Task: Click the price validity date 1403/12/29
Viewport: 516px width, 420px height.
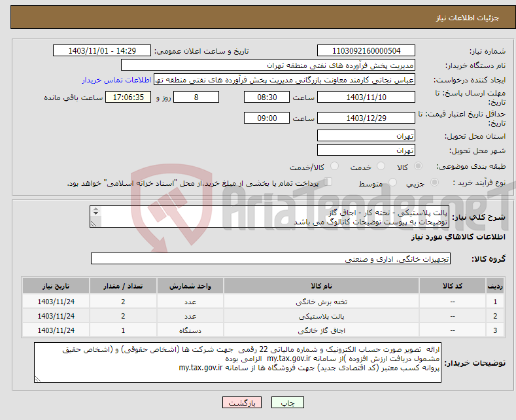Action: (366, 118)
